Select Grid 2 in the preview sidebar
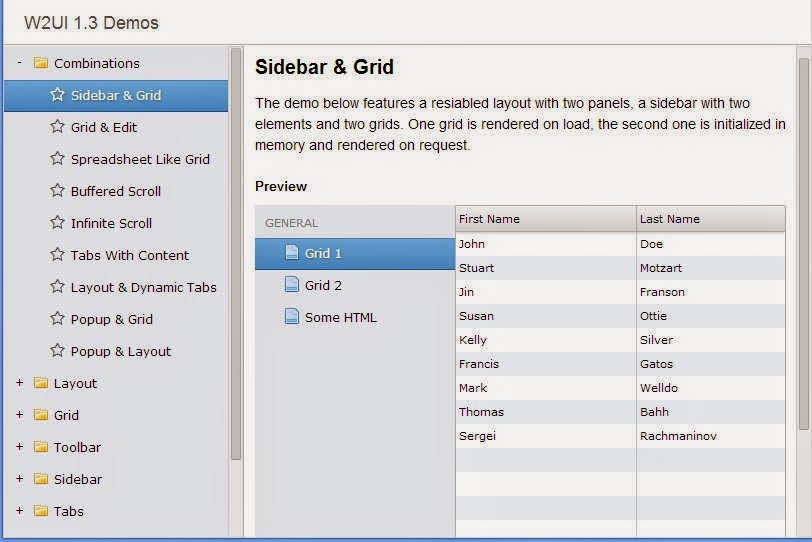Viewport: 812px width, 542px height. [355, 285]
